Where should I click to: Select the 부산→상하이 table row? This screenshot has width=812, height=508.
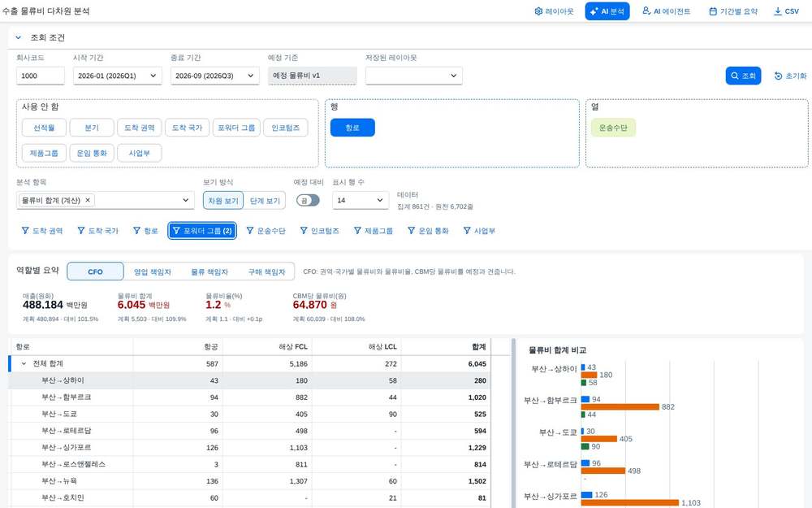[249, 380]
